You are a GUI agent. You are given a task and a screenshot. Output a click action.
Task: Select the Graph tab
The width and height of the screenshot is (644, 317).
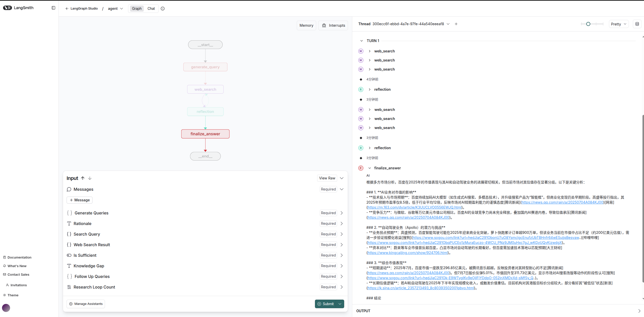(x=137, y=9)
